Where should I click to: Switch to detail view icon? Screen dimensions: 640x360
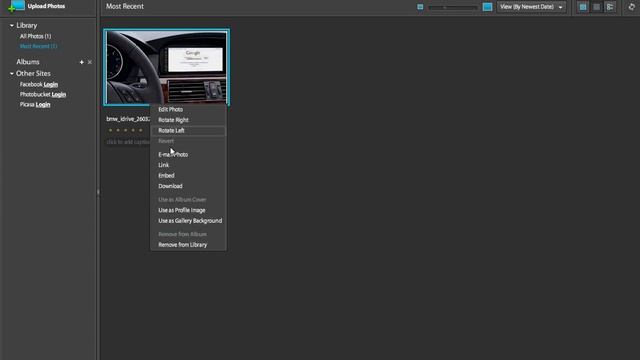610,7
